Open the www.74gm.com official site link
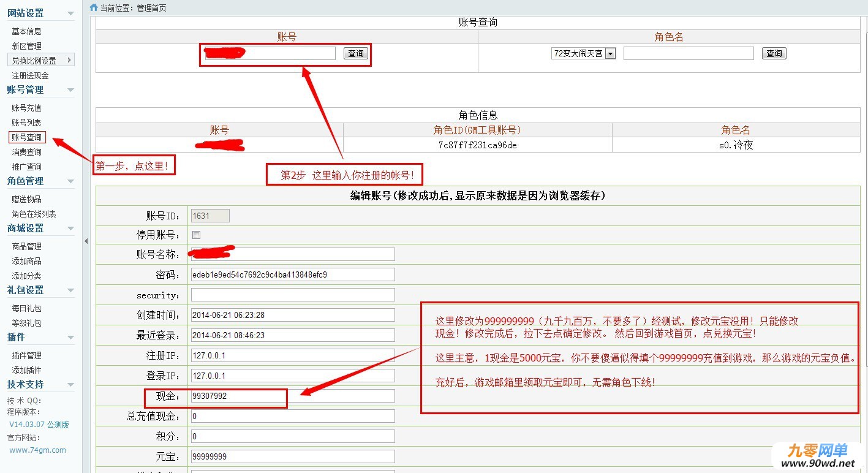The image size is (868, 473). 37,450
